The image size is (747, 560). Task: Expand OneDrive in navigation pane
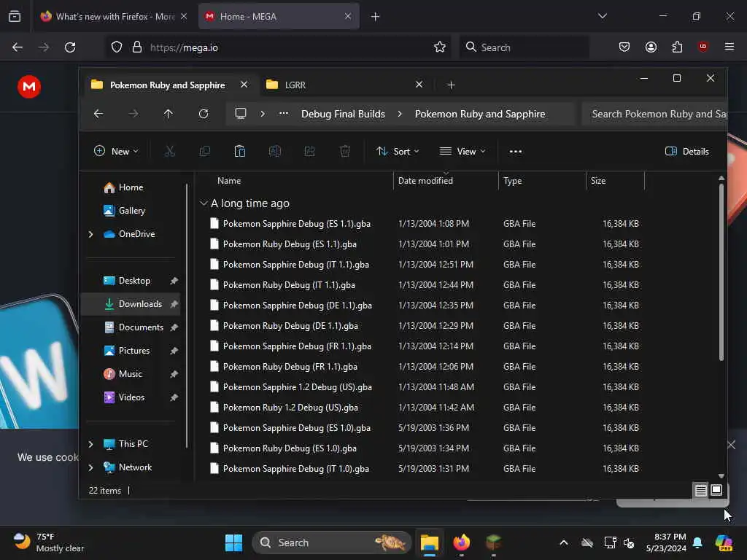[90, 234]
